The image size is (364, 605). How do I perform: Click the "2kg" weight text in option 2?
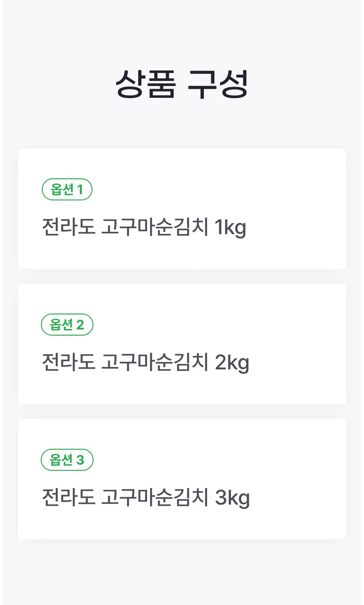pyautogui.click(x=232, y=363)
